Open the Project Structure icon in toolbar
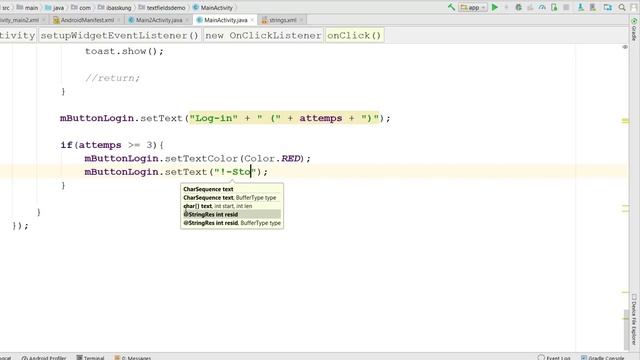 (608, 7)
